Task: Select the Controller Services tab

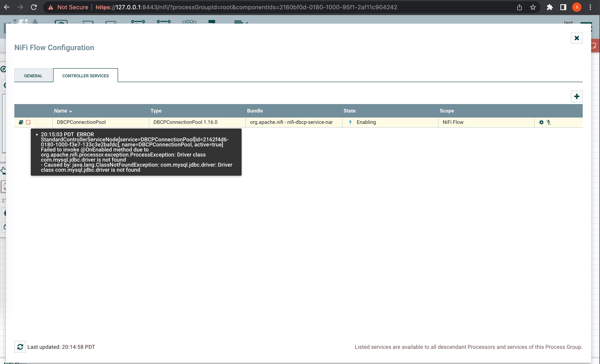Action: (x=85, y=75)
